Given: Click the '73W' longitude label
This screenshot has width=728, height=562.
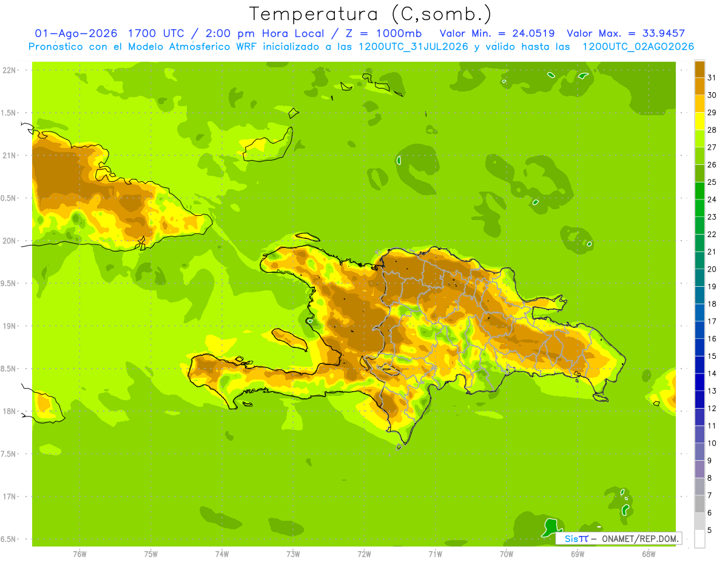Looking at the screenshot, I should click(293, 554).
